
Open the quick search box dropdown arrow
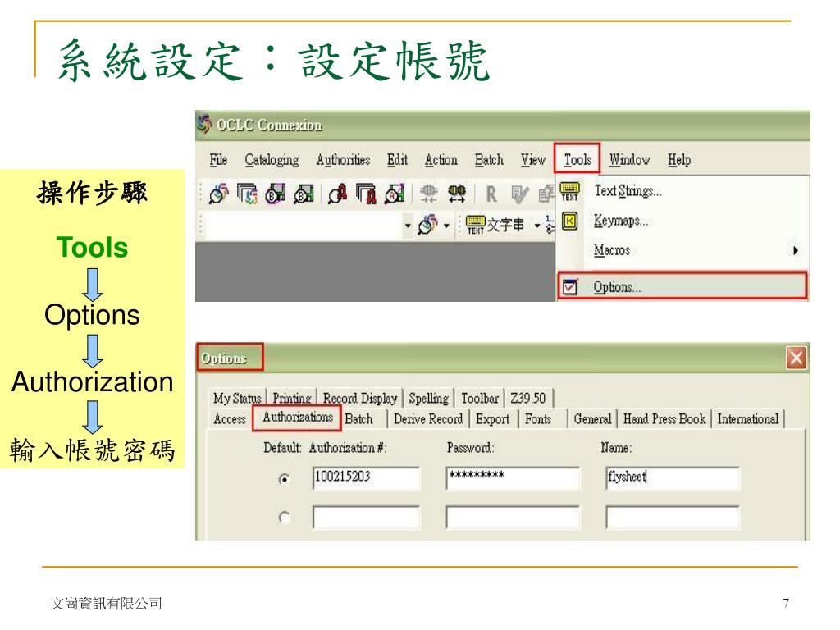408,226
